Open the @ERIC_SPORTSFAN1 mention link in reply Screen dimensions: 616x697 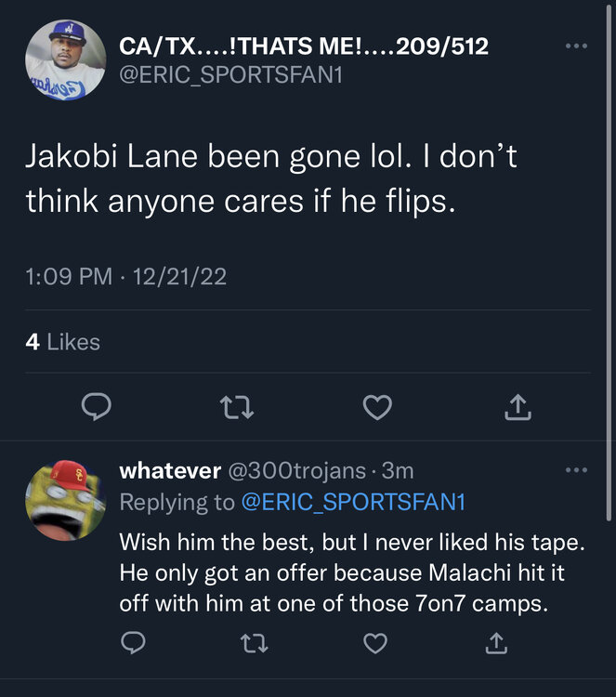pyautogui.click(x=352, y=503)
